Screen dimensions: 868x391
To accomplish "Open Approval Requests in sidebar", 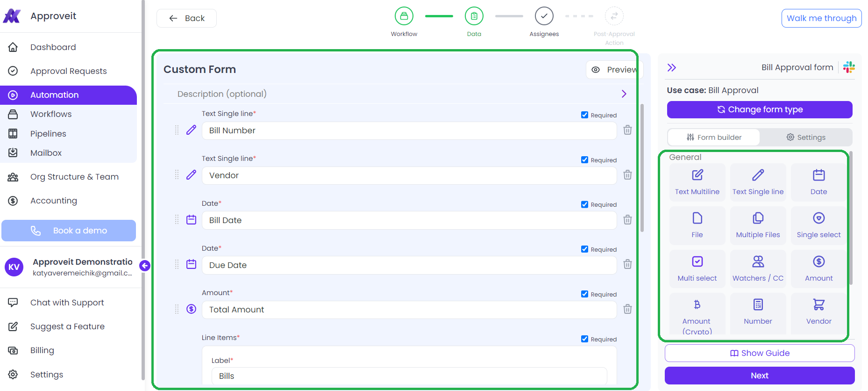I will point(69,71).
